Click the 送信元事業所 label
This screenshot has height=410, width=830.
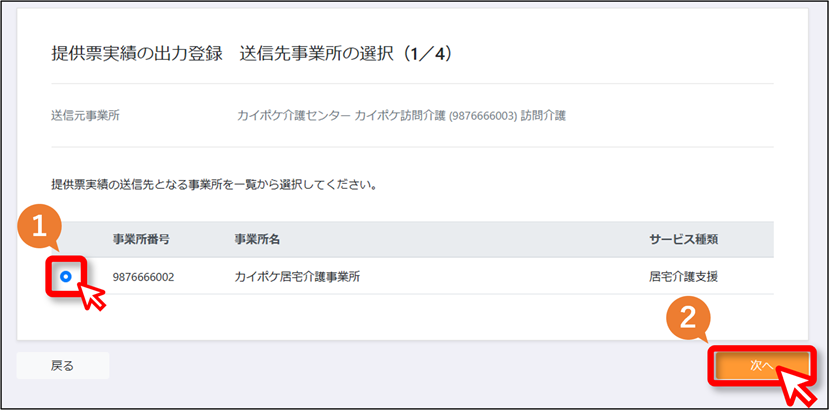click(x=85, y=116)
